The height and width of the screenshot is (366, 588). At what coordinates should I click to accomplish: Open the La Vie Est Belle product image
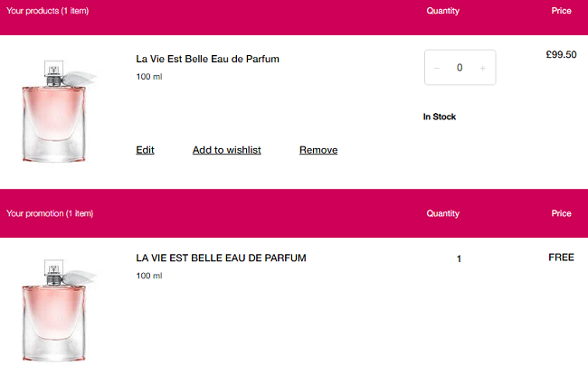[56, 111]
